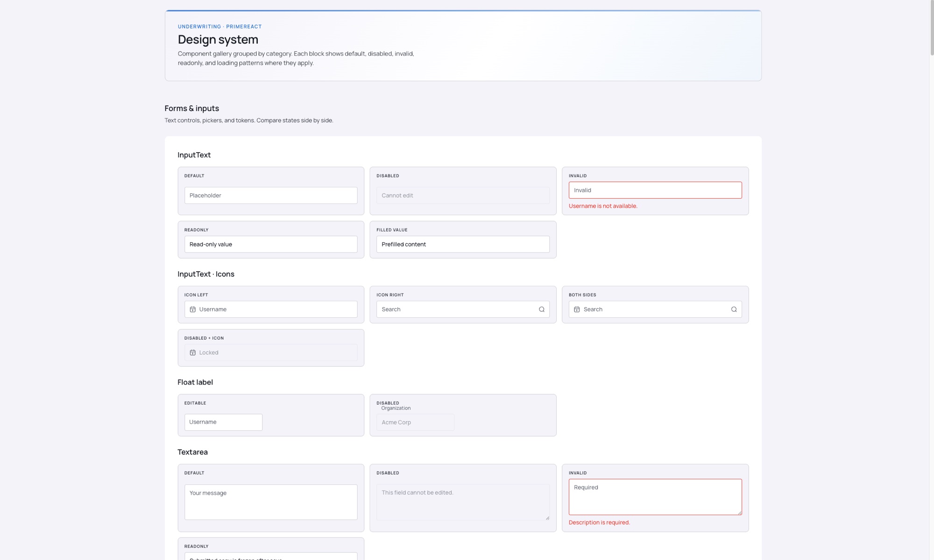Click calendar icon in the Locked field

pos(192,352)
